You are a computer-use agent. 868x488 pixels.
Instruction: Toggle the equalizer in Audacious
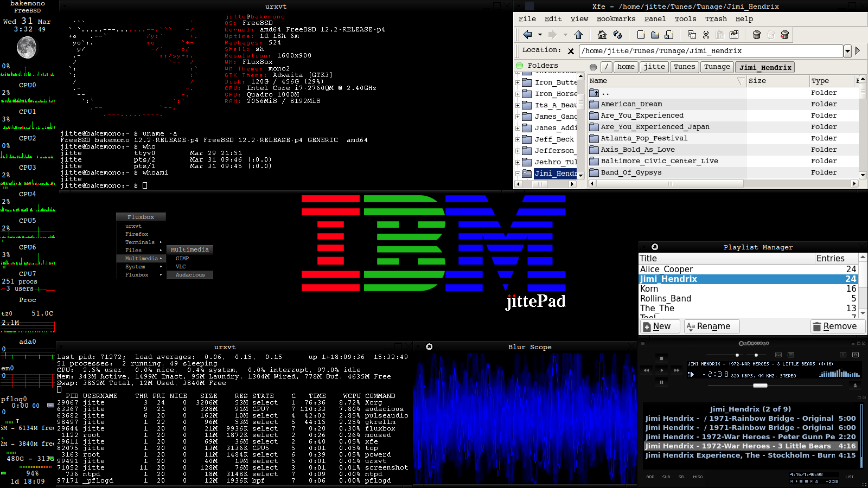778,355
